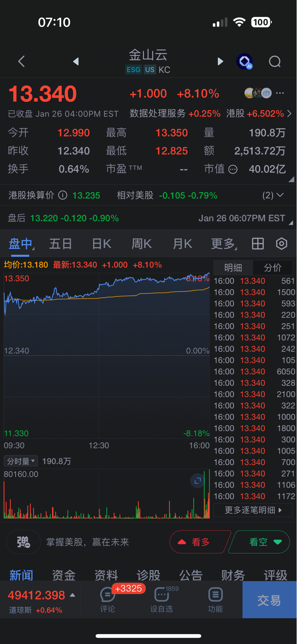Open 公告 announcements tab
The height and width of the screenshot is (644, 297).
pyautogui.click(x=191, y=575)
